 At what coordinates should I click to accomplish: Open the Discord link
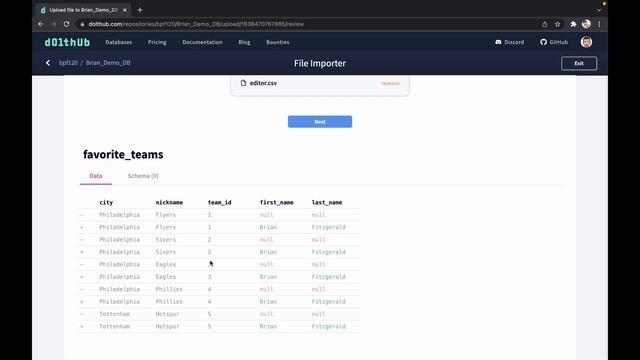tap(509, 42)
